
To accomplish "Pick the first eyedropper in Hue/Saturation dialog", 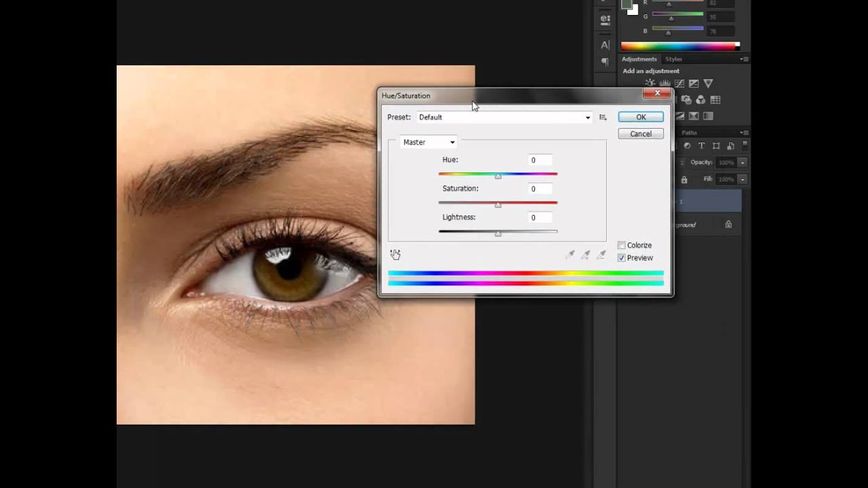I will tap(570, 255).
